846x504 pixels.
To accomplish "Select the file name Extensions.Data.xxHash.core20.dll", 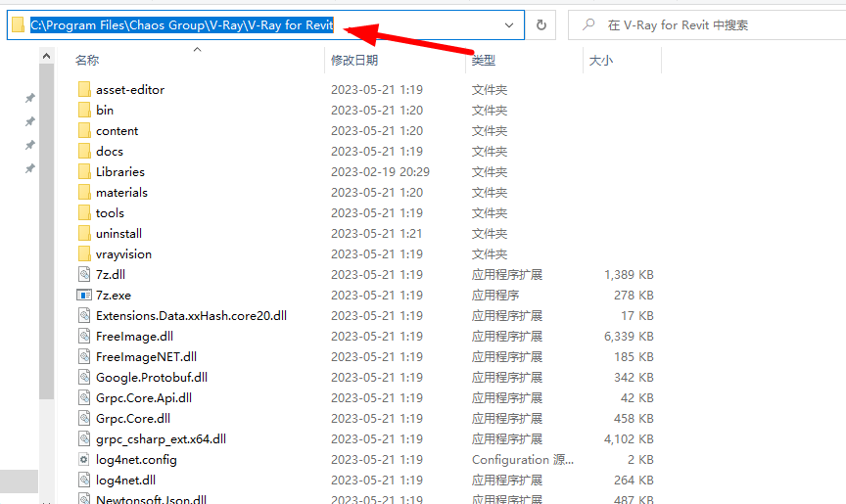I will tap(192, 315).
